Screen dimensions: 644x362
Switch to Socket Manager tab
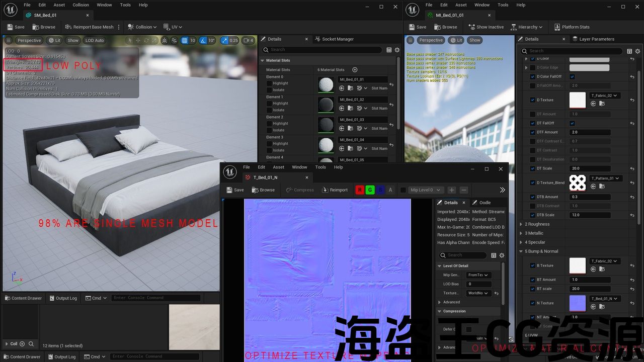337,39
